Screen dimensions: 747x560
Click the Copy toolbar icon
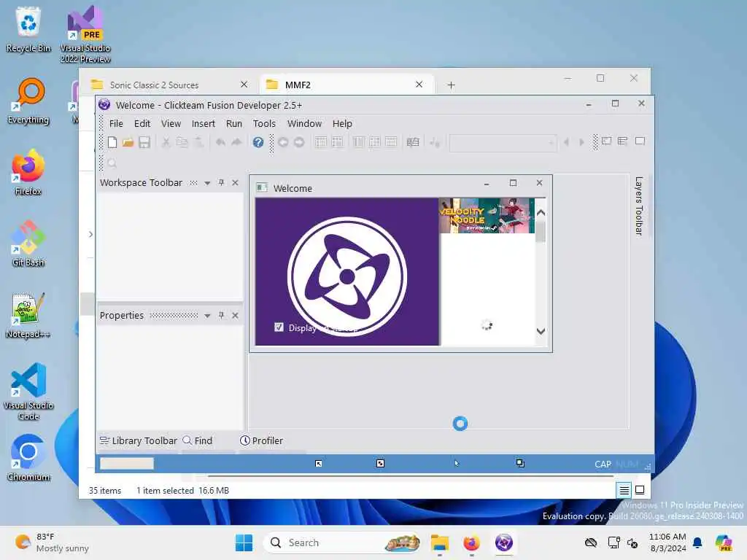pyautogui.click(x=182, y=142)
